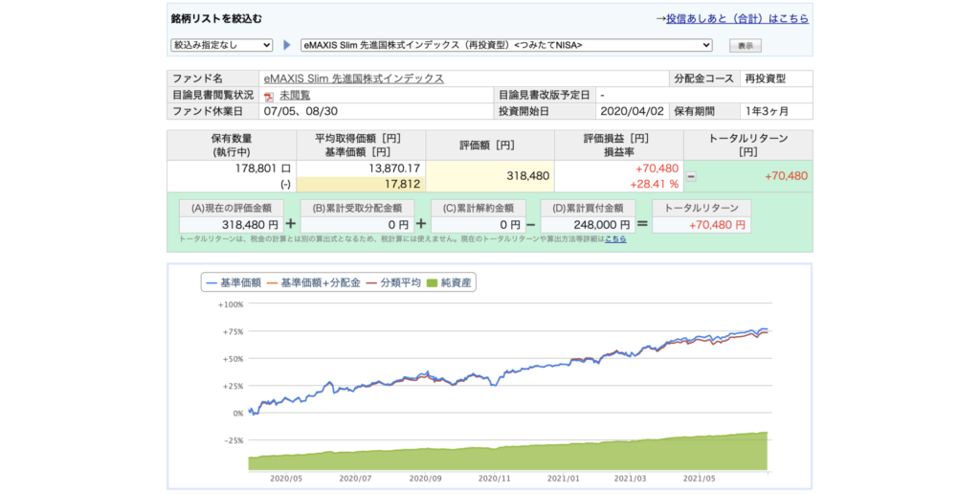Select the 再投資型 distribution course value
Screen dimensions: 980x494
pos(766,79)
